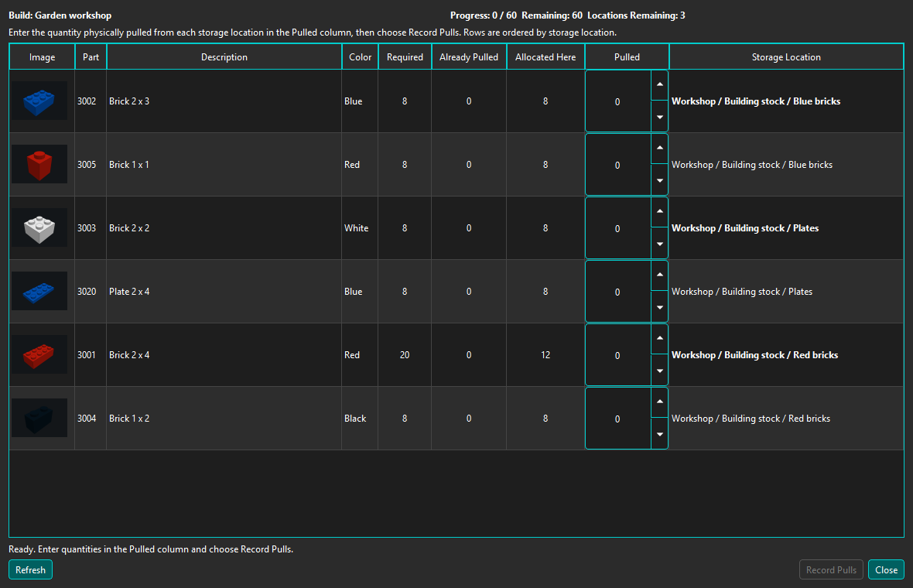Screen dimensions: 913x588
Task: Increase pulled quantity for Brick 1 x 2
Action: (659, 402)
